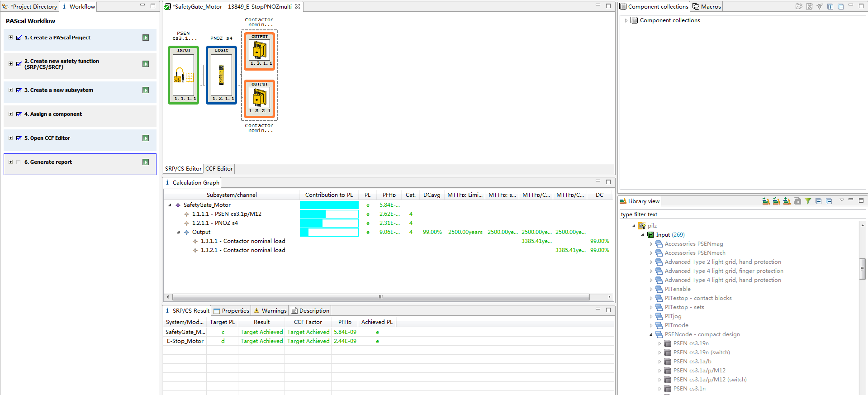Click the pilz library key icon
868x395 pixels.
click(642, 226)
